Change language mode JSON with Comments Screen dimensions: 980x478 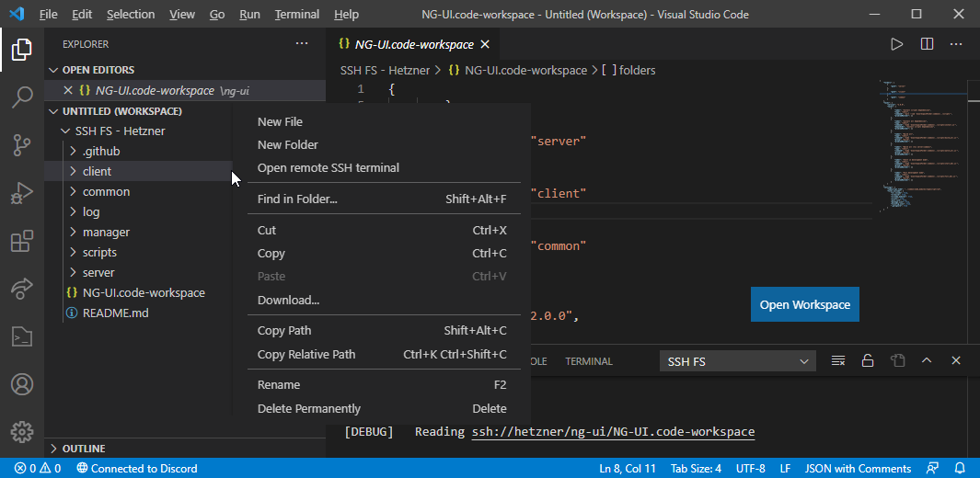pyautogui.click(x=858, y=469)
